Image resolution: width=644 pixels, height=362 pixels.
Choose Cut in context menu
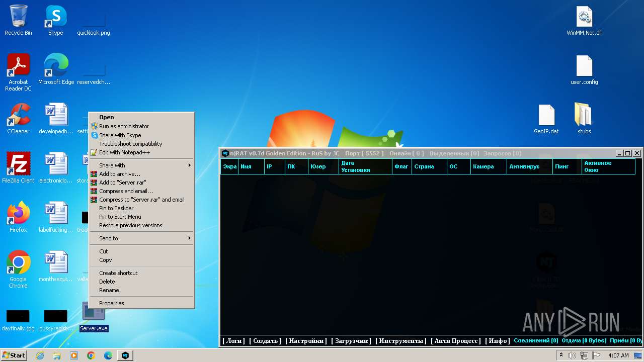tap(141, 251)
